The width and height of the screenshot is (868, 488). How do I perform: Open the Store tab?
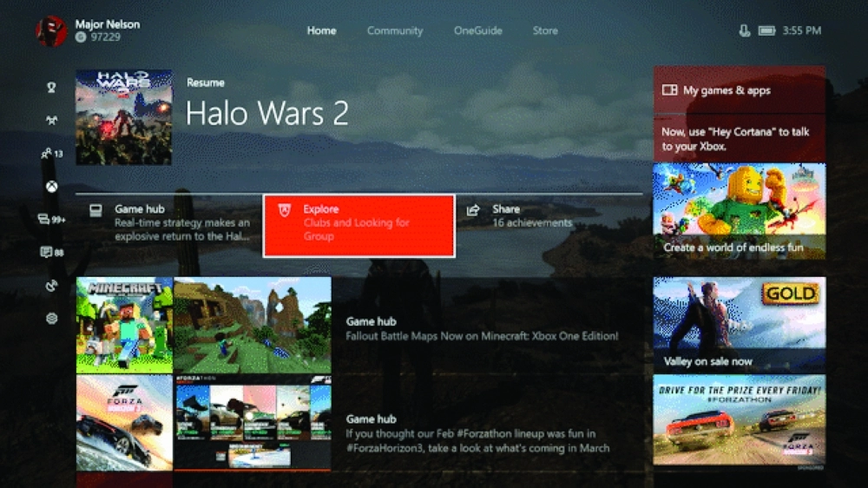click(545, 30)
